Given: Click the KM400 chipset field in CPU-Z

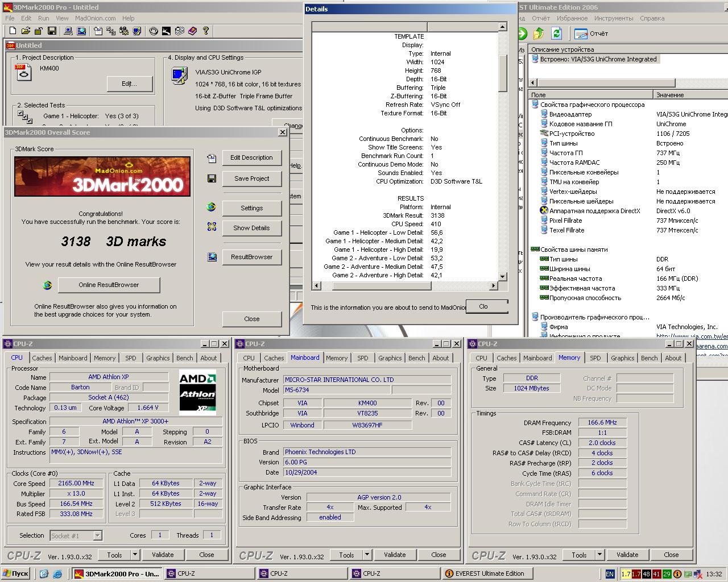Looking at the screenshot, I should coord(367,403).
